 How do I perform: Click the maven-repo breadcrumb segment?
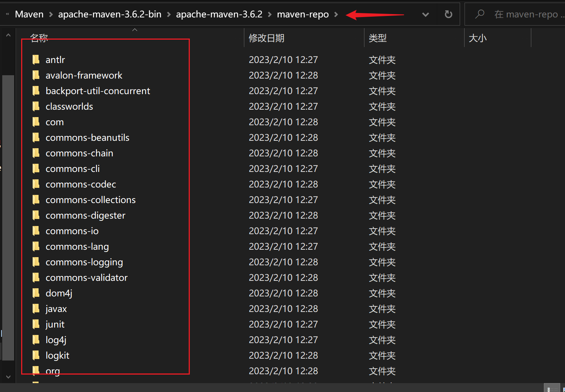[x=303, y=14]
